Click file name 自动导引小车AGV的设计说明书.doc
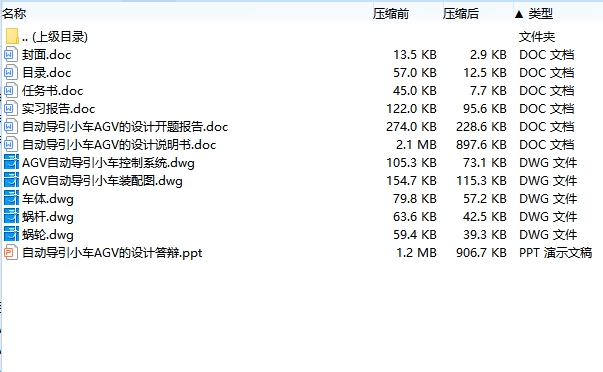The width and height of the screenshot is (603, 372). [119, 145]
